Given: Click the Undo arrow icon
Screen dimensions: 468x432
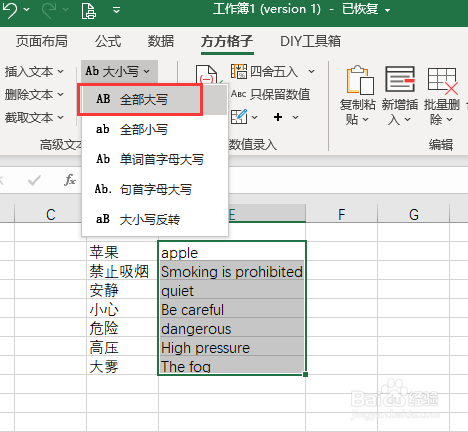Looking at the screenshot, I should point(9,10).
